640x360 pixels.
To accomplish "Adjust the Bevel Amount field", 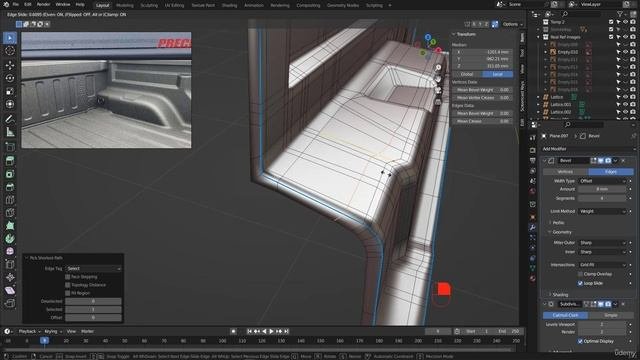I will (x=602, y=189).
